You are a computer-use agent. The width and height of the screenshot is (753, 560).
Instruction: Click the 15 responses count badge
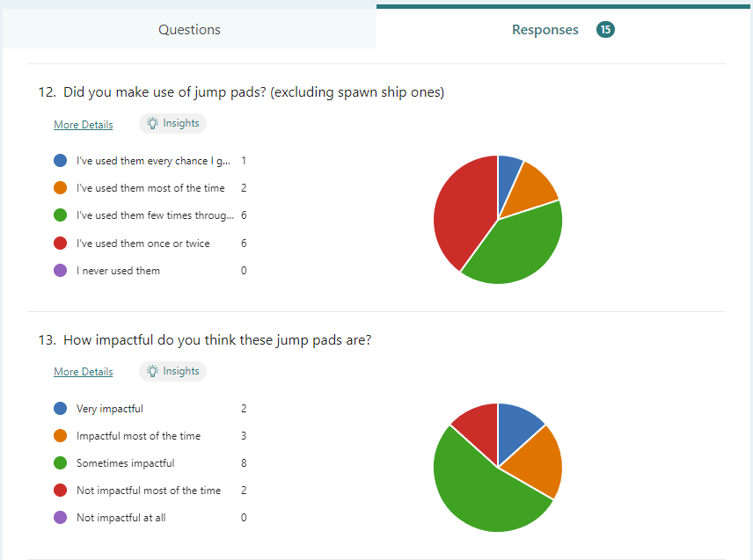pyautogui.click(x=605, y=30)
